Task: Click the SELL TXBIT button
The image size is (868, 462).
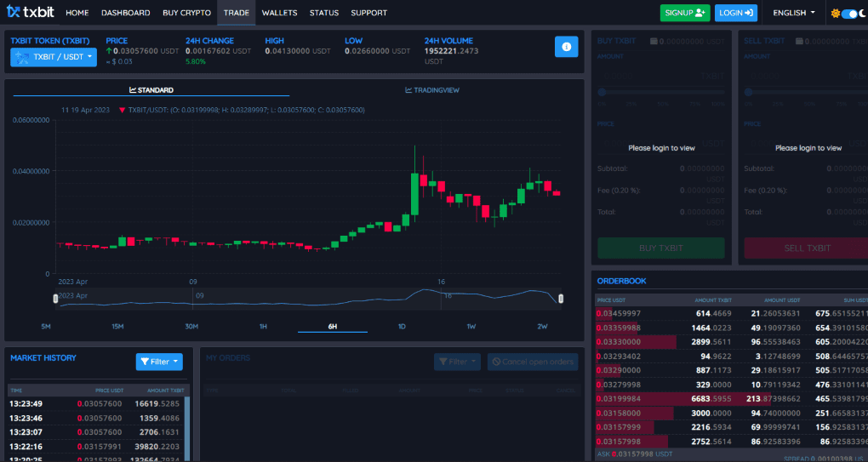Action: tap(807, 248)
